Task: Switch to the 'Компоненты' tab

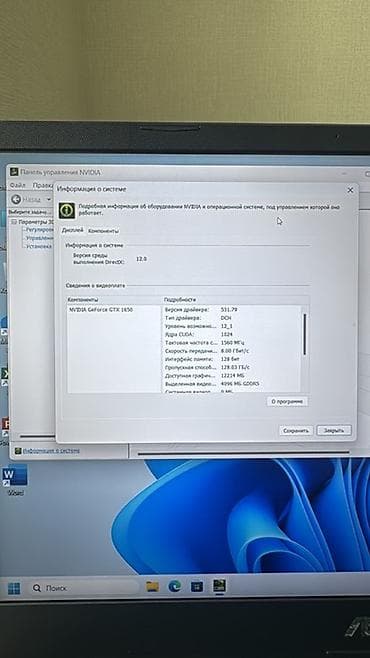Action: tap(103, 231)
